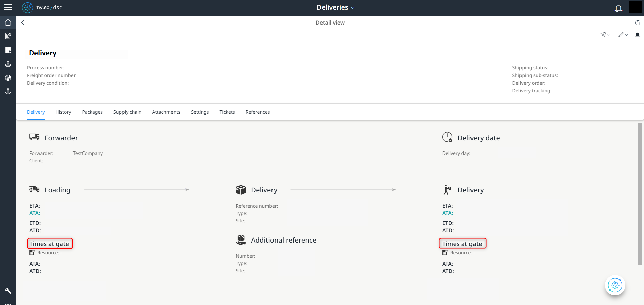The height and width of the screenshot is (305, 644).
Task: Open the hamburger menu at top left
Action: (x=8, y=7)
